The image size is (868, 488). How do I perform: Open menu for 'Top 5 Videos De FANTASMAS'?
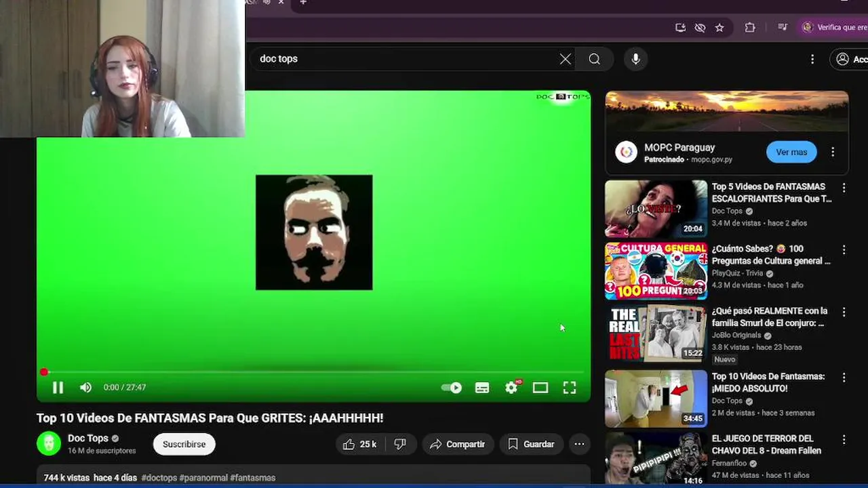coord(844,188)
